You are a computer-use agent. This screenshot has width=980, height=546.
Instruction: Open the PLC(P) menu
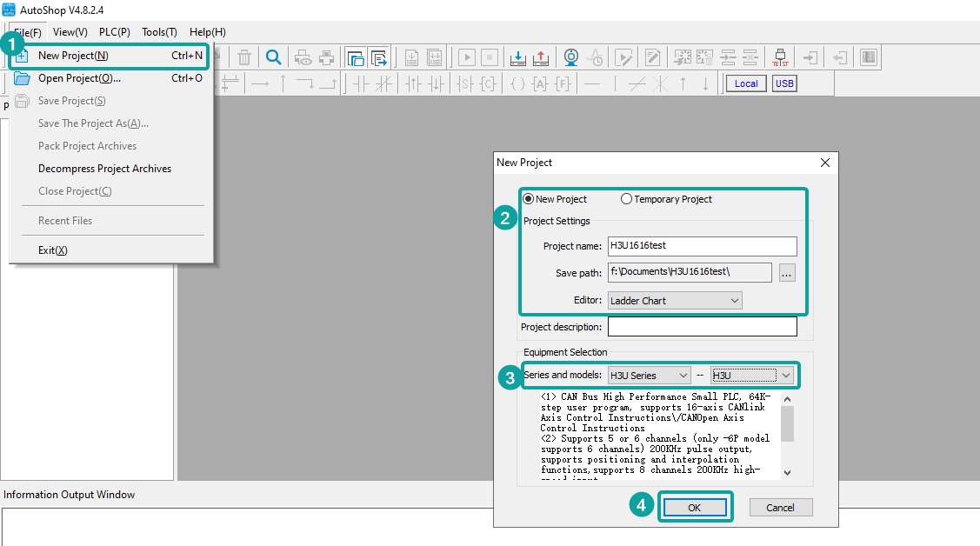point(115,32)
